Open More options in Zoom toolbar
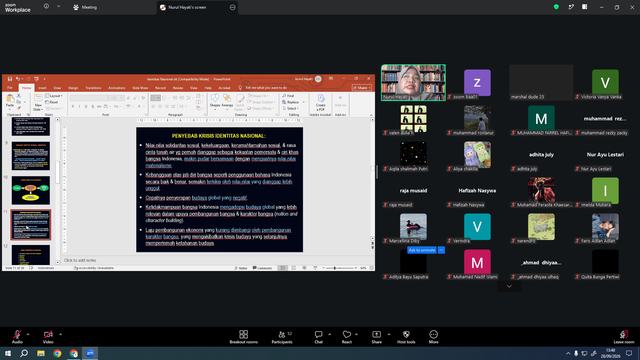The image size is (640, 360). (433, 337)
